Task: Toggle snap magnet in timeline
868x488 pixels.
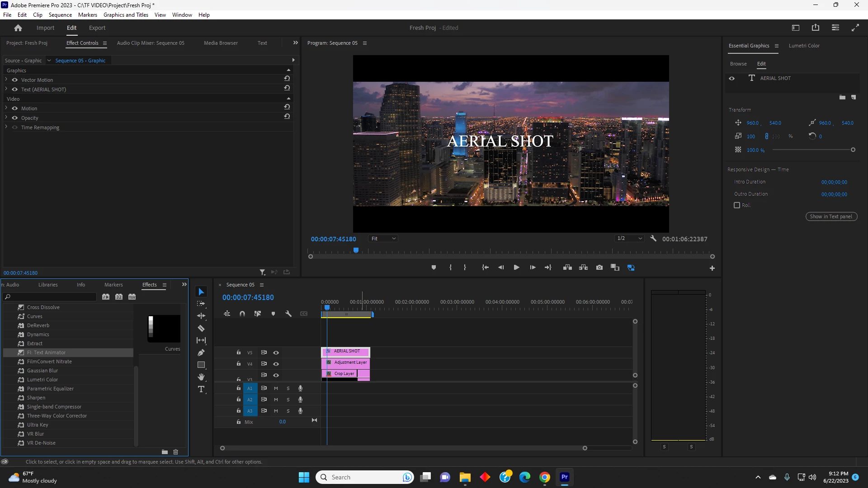Action: coord(242,314)
